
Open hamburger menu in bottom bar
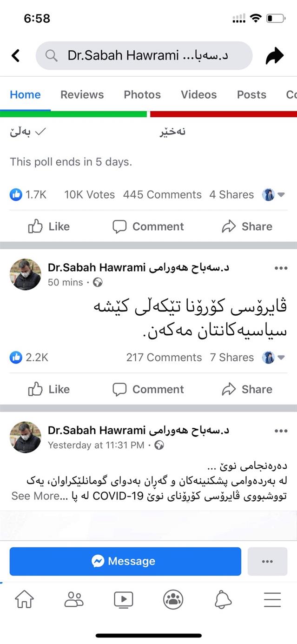[x=272, y=600]
